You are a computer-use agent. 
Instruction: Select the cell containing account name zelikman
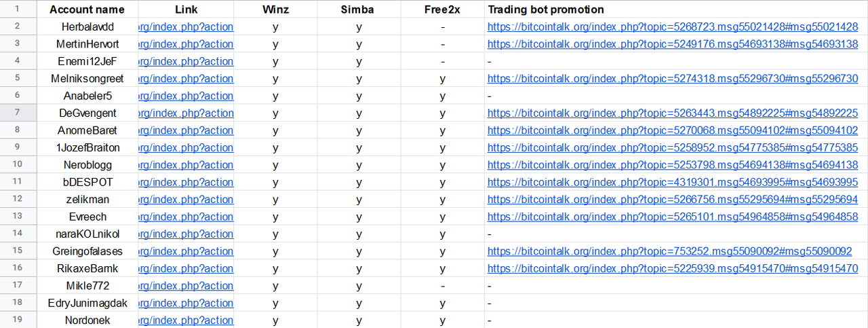click(x=87, y=200)
